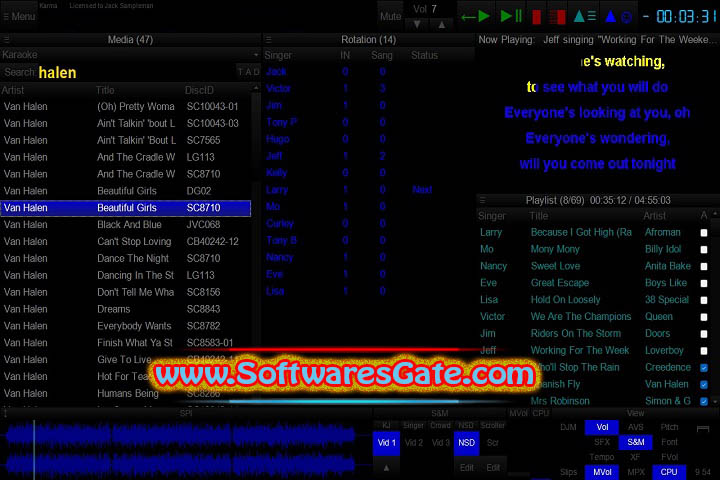
Task: Click the audio waveform display to seek
Action: (184, 449)
